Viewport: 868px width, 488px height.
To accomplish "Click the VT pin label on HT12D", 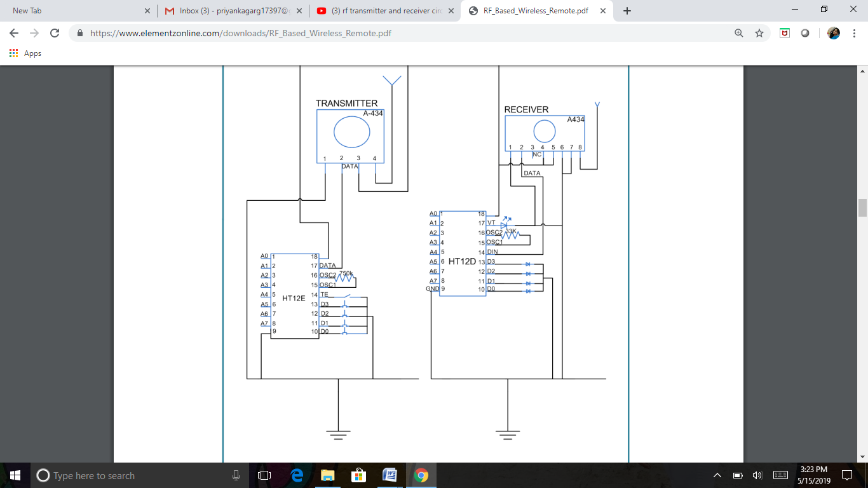I will click(x=491, y=223).
